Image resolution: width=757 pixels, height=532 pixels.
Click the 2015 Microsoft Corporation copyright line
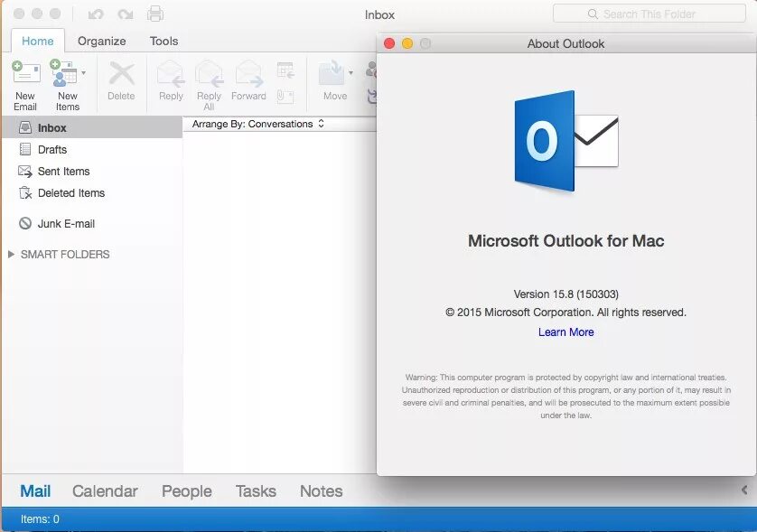[x=565, y=313]
